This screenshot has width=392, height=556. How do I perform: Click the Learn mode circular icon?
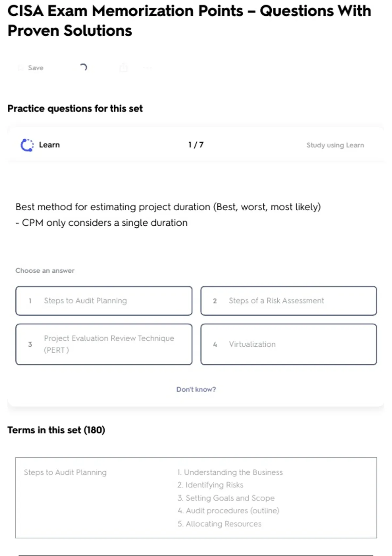[x=27, y=145]
